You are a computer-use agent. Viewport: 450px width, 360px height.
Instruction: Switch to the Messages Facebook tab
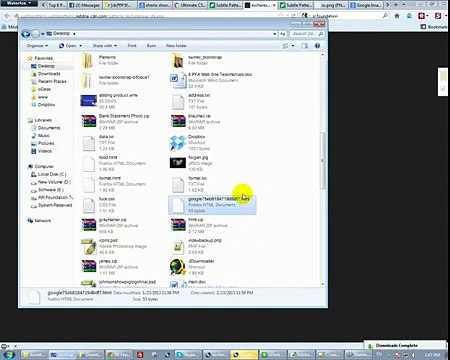84,5
